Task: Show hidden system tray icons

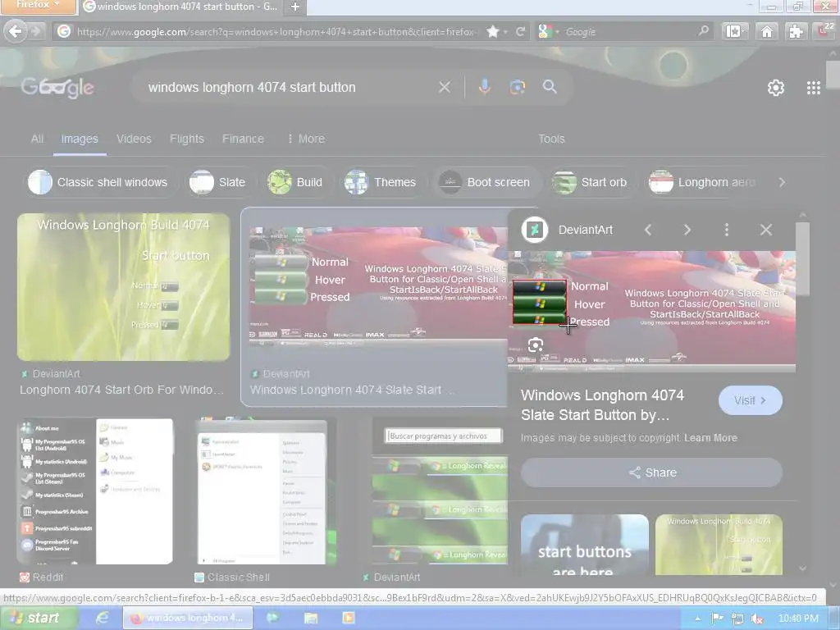Action: [x=697, y=619]
